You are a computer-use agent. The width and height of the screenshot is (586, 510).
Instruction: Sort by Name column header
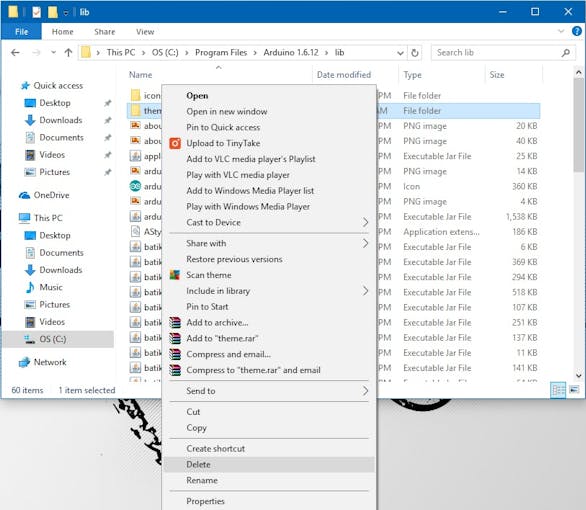[141, 75]
